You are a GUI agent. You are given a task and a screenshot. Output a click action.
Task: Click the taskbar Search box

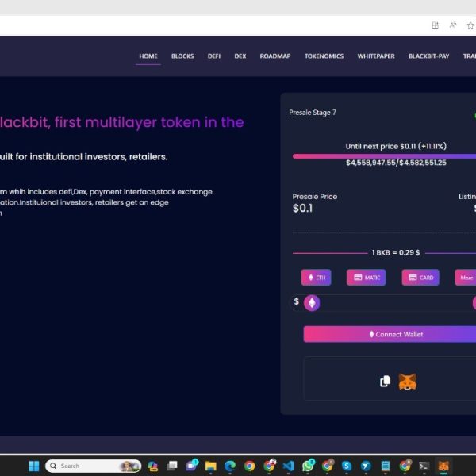[x=93, y=466]
